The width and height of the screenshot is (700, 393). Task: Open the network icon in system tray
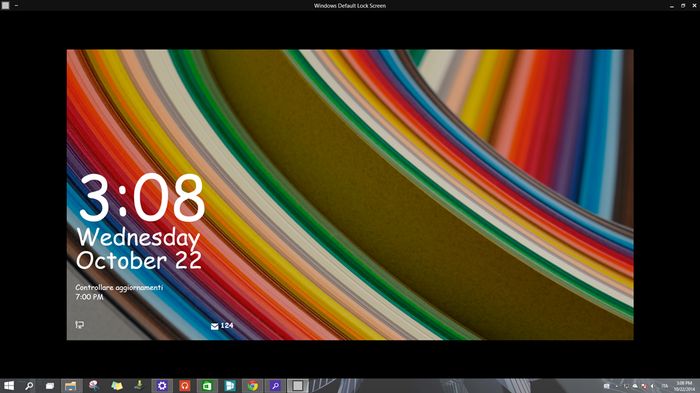(x=626, y=386)
